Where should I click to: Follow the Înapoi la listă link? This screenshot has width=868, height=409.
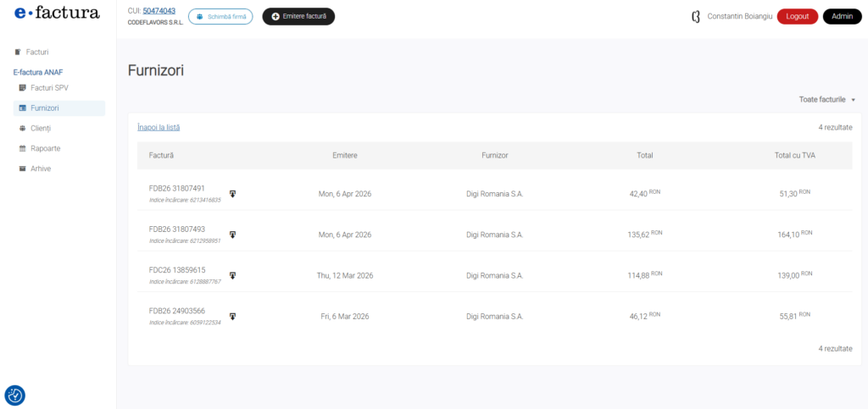159,127
